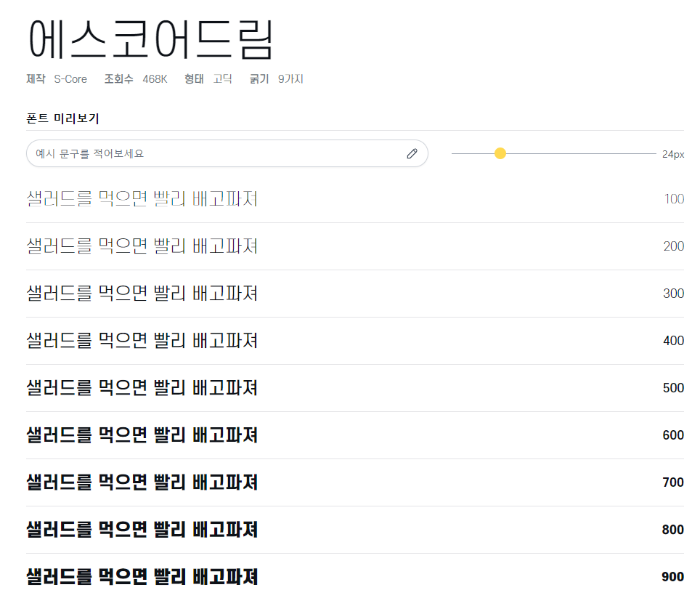The width and height of the screenshot is (700, 598).
Task: Click the 600 weight number label
Action: point(673,435)
